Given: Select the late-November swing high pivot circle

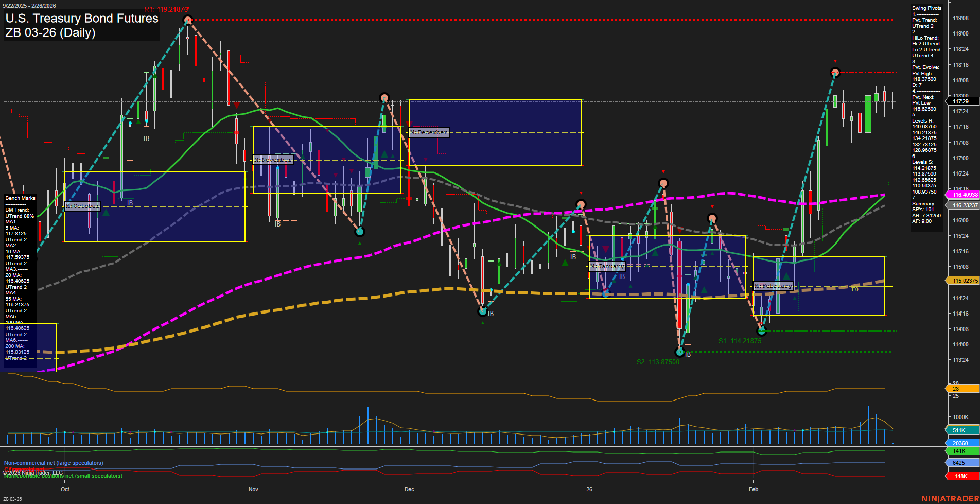Looking at the screenshot, I should tap(384, 98).
